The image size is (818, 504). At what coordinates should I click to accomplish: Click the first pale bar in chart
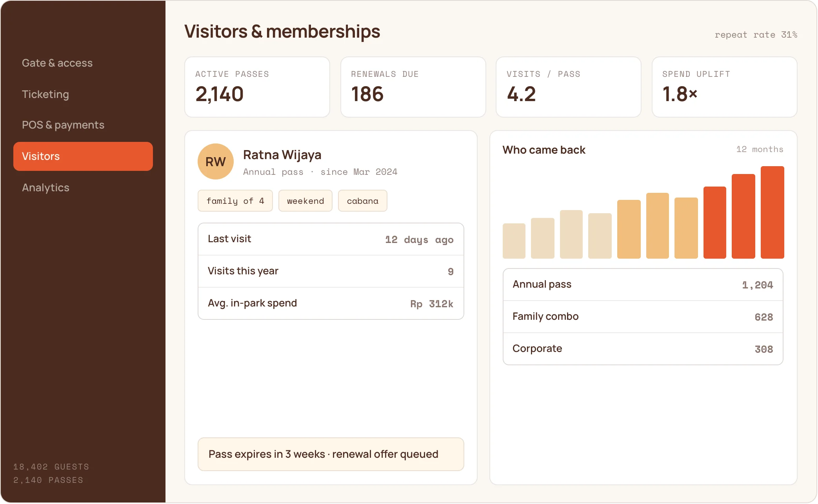point(514,241)
